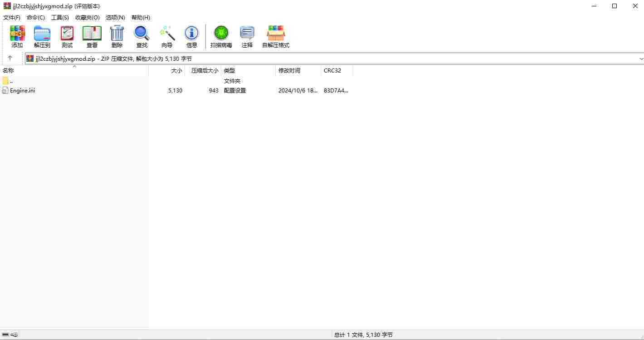Click the parent folder ".." icon

pyautogui.click(x=5, y=81)
